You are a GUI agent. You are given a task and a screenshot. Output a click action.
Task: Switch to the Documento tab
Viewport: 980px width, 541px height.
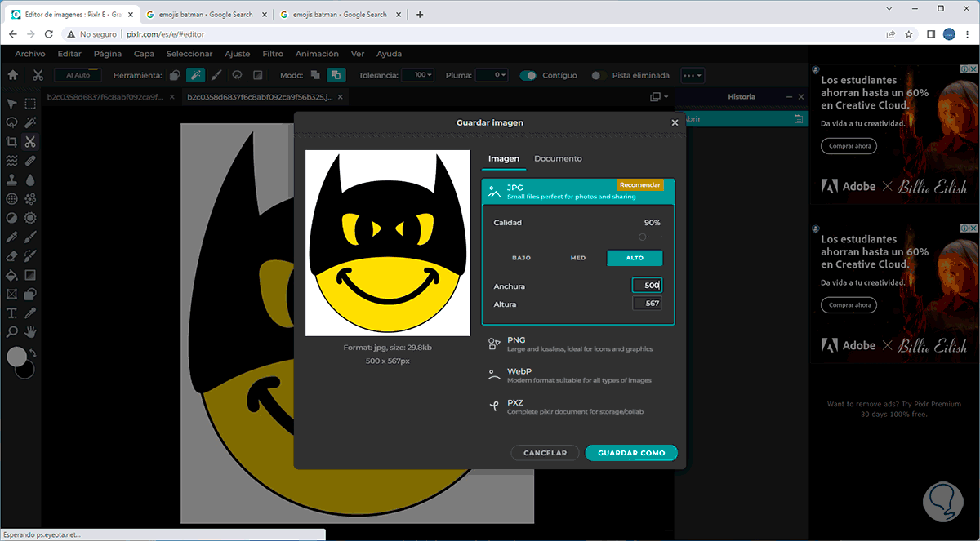[558, 158]
